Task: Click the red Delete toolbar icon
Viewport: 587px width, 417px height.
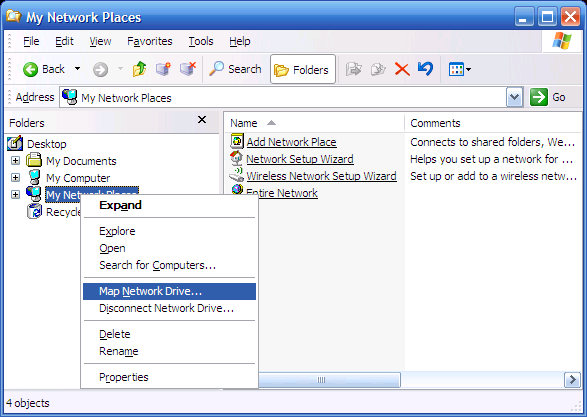Action: 402,69
